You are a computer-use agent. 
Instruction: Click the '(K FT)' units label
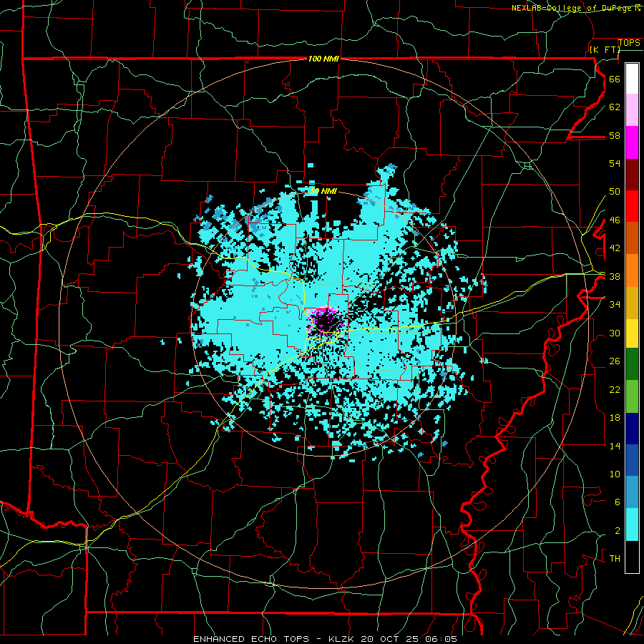pos(605,49)
